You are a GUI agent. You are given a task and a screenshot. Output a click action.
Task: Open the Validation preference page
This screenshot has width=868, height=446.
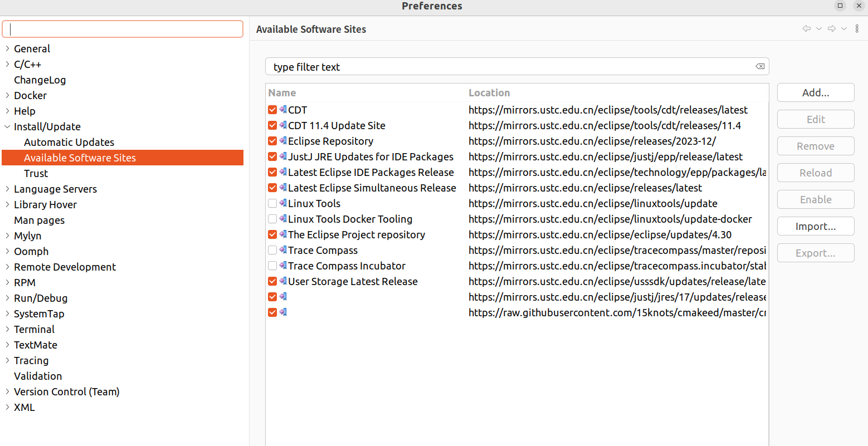click(x=38, y=376)
